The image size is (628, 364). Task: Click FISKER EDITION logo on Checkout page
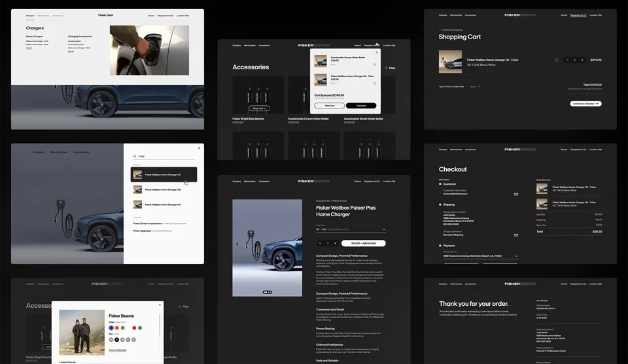[520, 150]
